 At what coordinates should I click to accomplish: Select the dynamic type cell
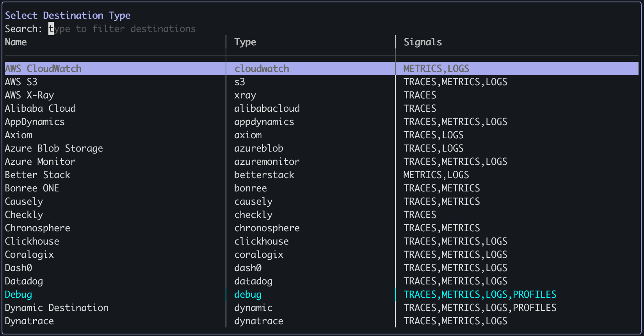253,308
